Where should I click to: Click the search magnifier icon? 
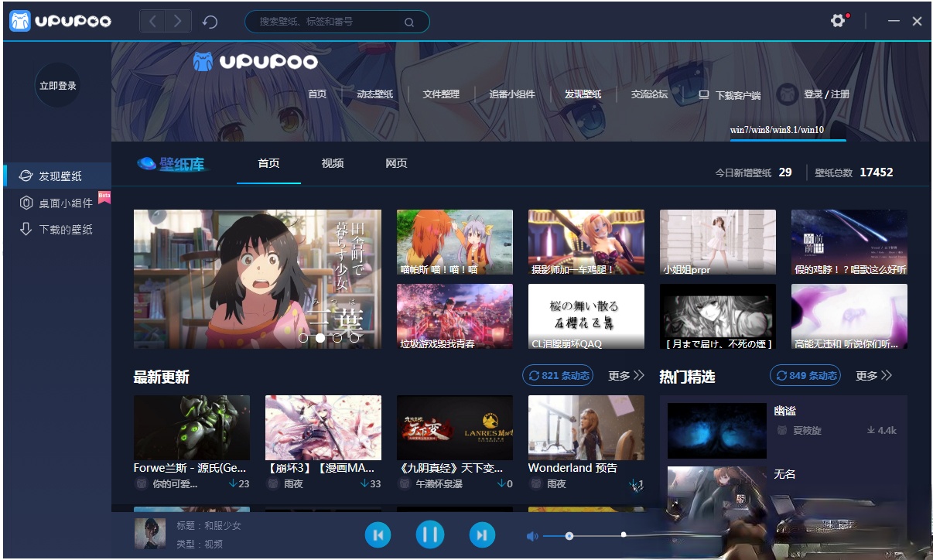coord(408,22)
